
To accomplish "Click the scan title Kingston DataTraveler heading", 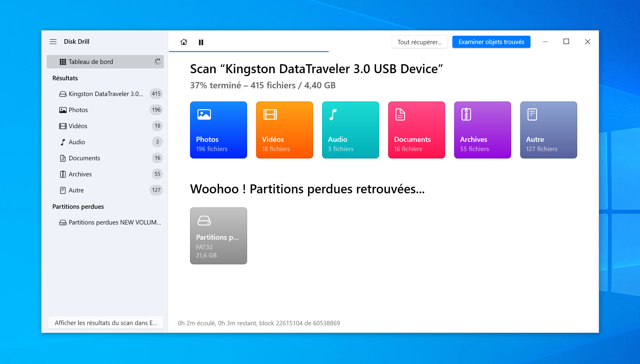I will point(316,69).
